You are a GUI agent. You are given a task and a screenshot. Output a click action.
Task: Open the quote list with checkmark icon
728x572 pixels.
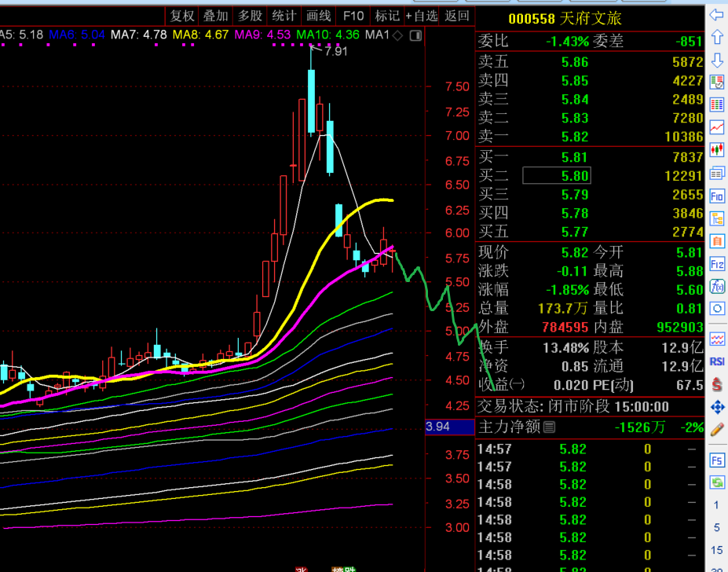pyautogui.click(x=717, y=82)
